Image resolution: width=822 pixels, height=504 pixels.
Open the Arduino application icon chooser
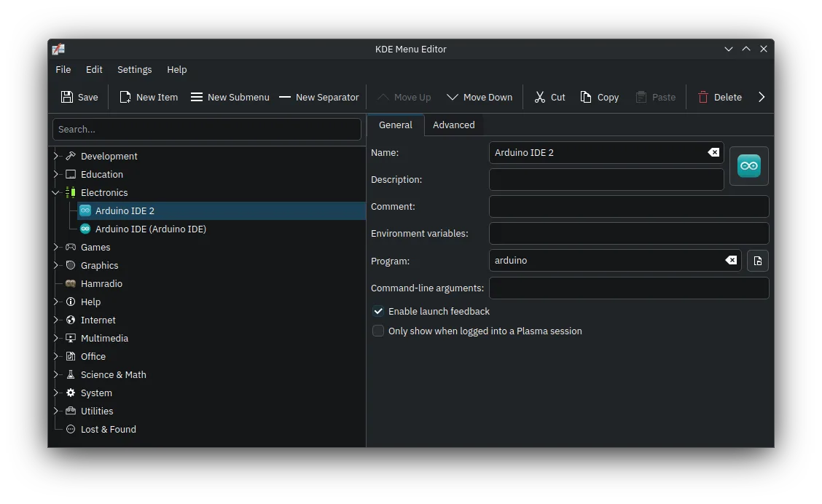point(748,166)
